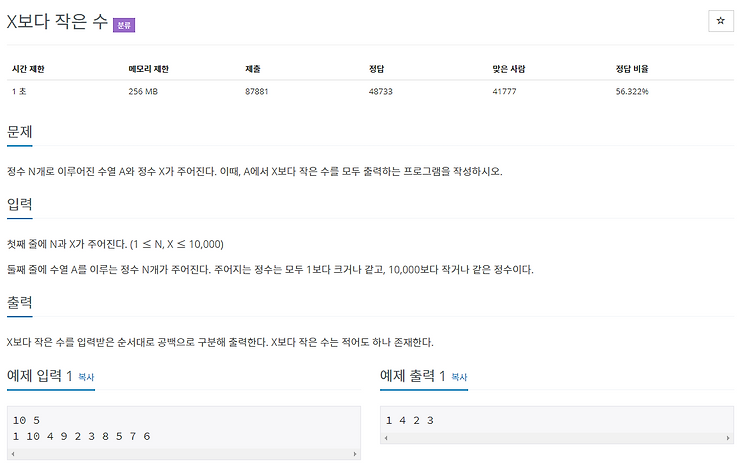The width and height of the screenshot is (750, 469).
Task: Click the input line starting 첫째 줄에 N과 X가
Action: pyautogui.click(x=115, y=244)
